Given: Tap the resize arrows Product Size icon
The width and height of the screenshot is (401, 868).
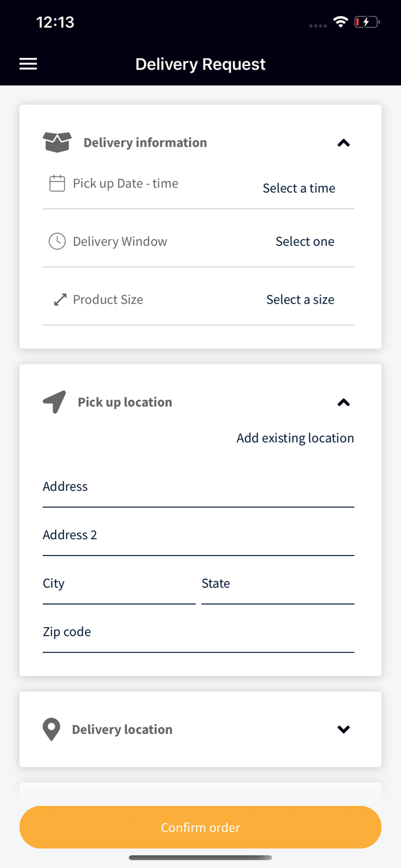Looking at the screenshot, I should coord(60,300).
